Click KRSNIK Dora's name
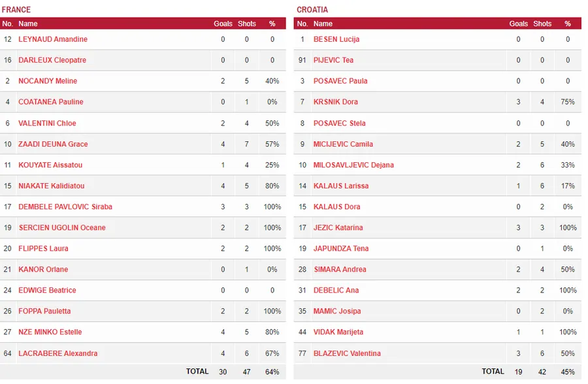The image size is (588, 384). tap(336, 102)
